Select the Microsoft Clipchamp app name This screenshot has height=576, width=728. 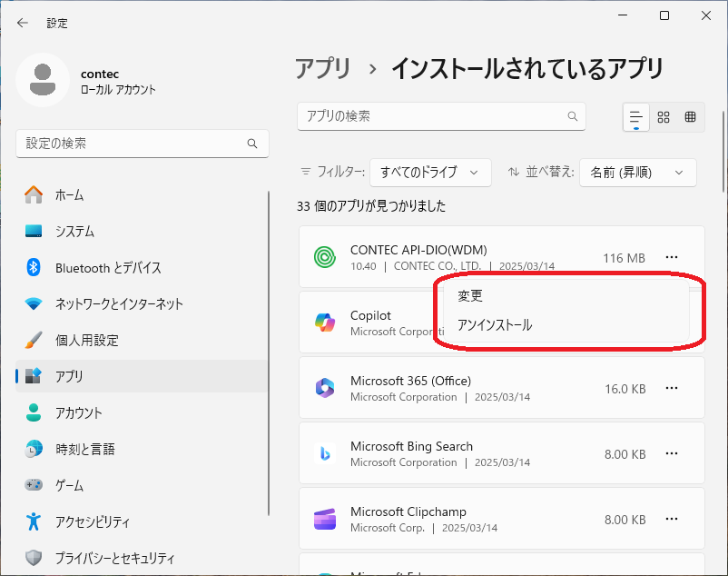408,511
